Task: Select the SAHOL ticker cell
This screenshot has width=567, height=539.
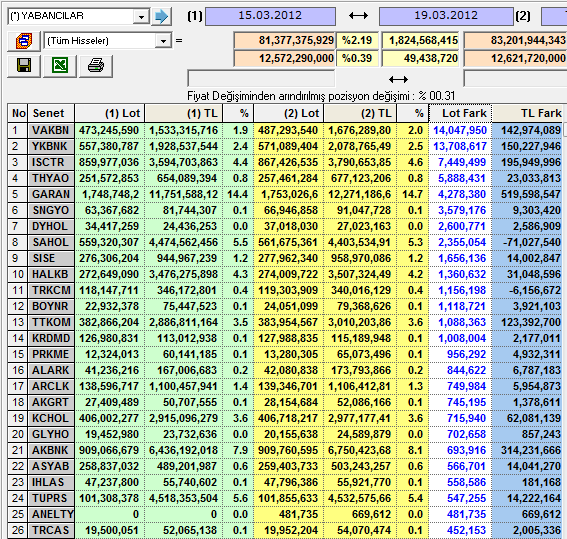Action: [51, 242]
